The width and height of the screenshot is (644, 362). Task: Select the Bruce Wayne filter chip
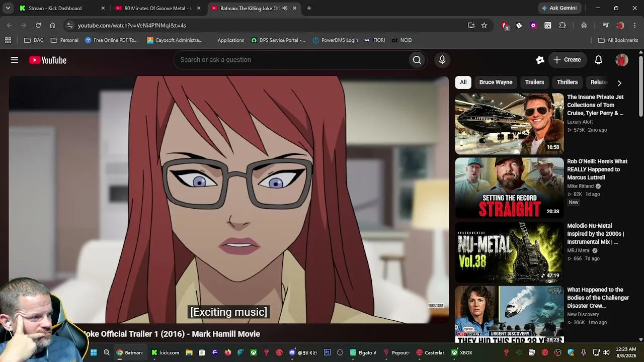[496, 82]
